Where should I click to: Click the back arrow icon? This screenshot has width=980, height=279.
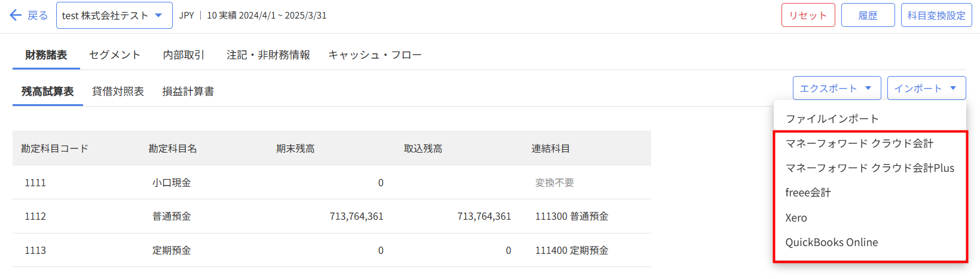pyautogui.click(x=16, y=16)
